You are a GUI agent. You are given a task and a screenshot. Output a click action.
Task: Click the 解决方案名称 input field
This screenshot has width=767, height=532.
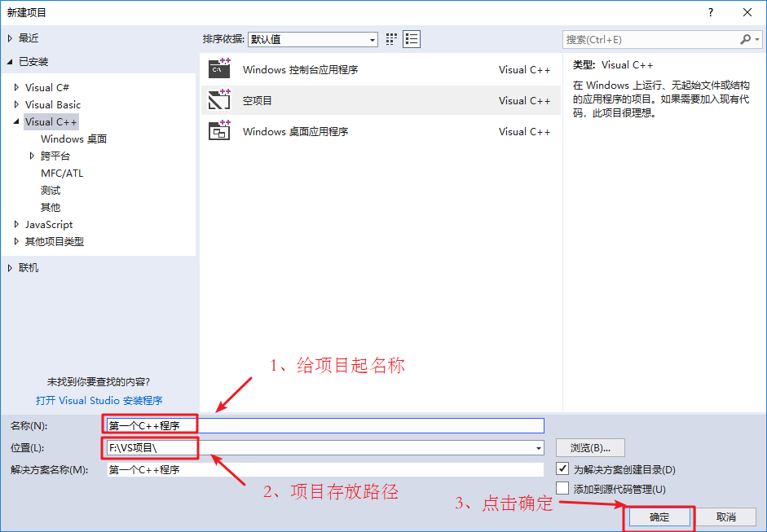(325, 470)
